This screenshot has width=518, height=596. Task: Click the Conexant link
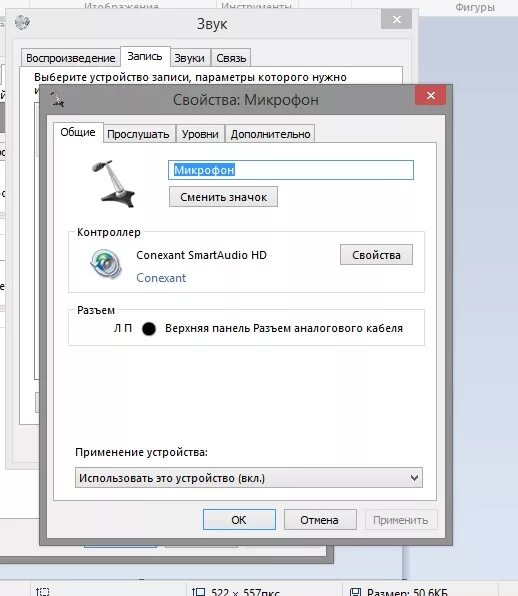click(161, 278)
